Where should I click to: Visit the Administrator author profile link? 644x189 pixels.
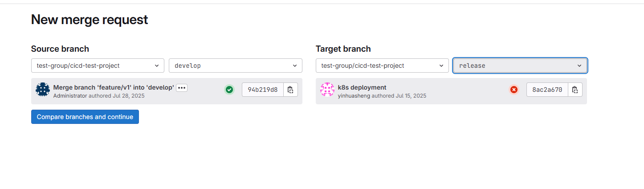pyautogui.click(x=70, y=96)
